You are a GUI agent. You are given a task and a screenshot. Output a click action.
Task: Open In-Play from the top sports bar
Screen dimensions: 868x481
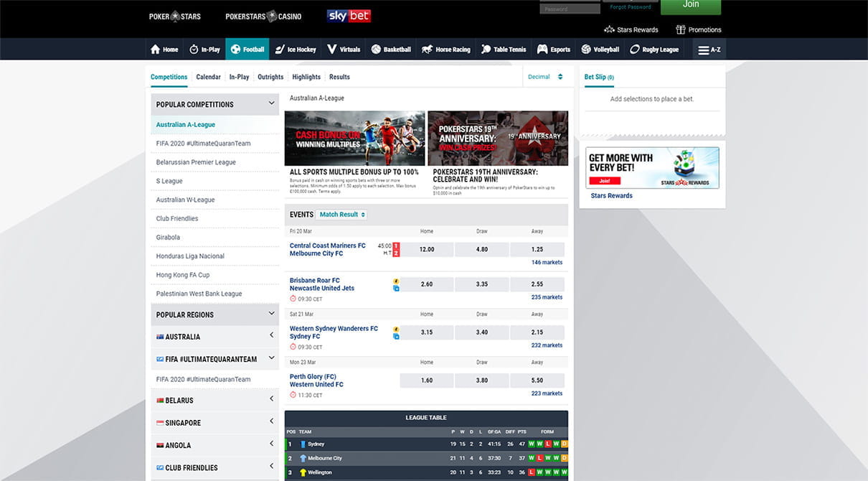(204, 50)
